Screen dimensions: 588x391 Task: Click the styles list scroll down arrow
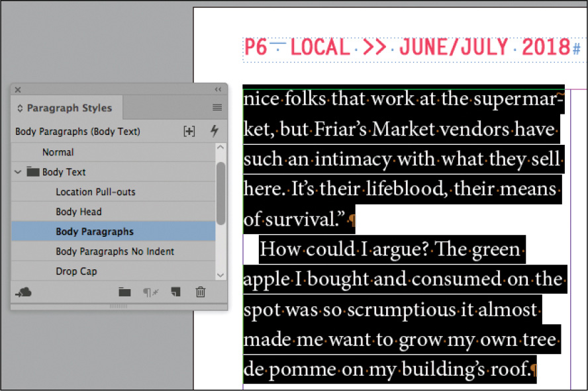coord(220,275)
